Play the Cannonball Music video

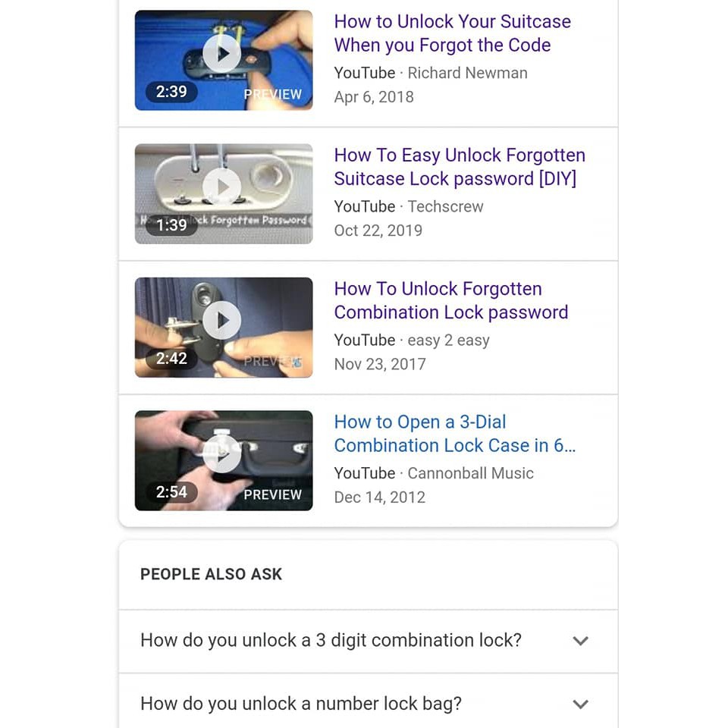tap(222, 453)
